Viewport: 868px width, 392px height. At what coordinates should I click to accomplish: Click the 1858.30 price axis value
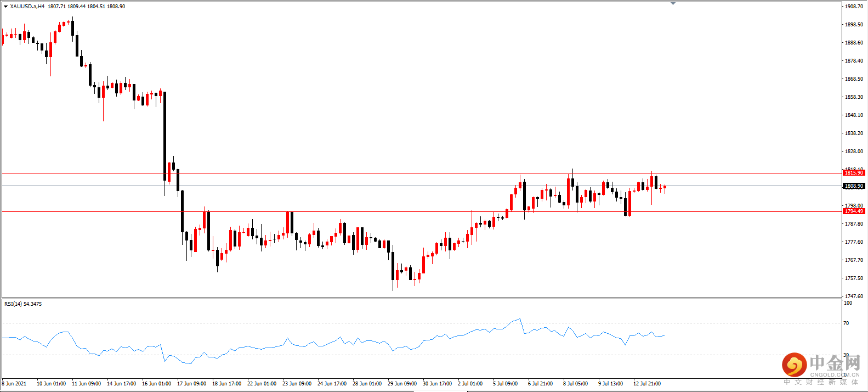[x=854, y=97]
